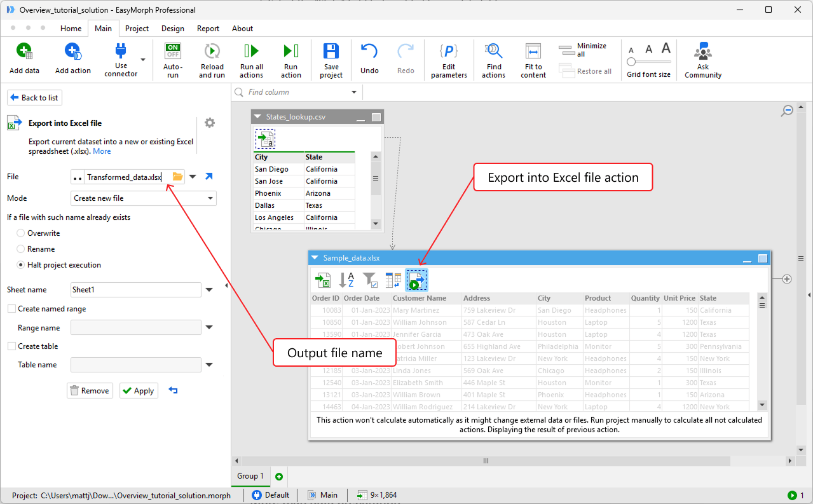Adjust the Grid font size slider
813x504 pixels.
648,62
